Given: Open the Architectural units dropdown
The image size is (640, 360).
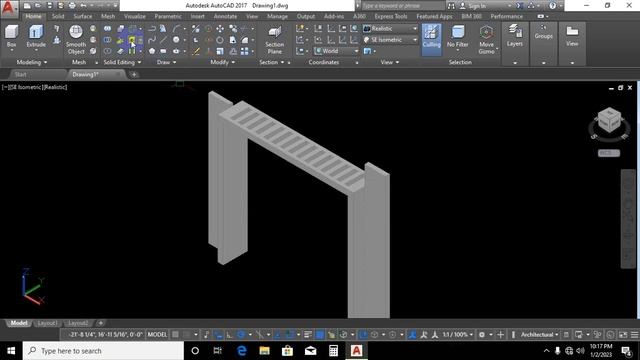Looking at the screenshot, I should point(539,335).
